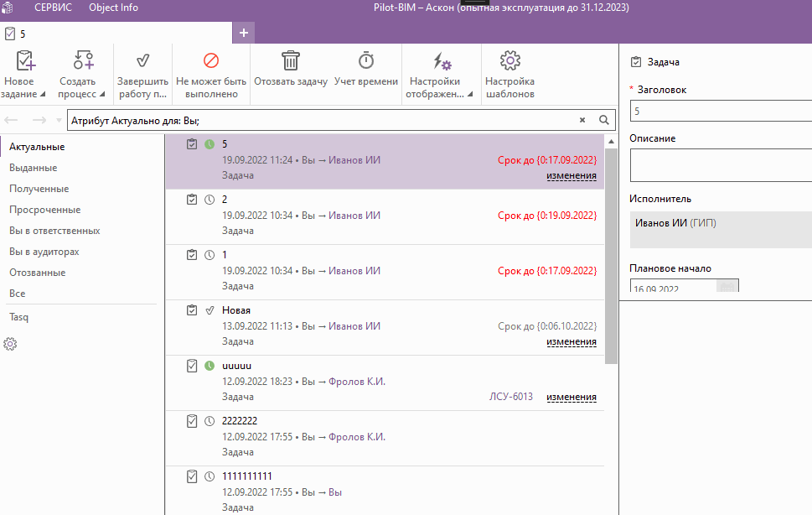The image size is (812, 515).
Task: Click the Завершить работу checkmark icon
Action: 142,61
